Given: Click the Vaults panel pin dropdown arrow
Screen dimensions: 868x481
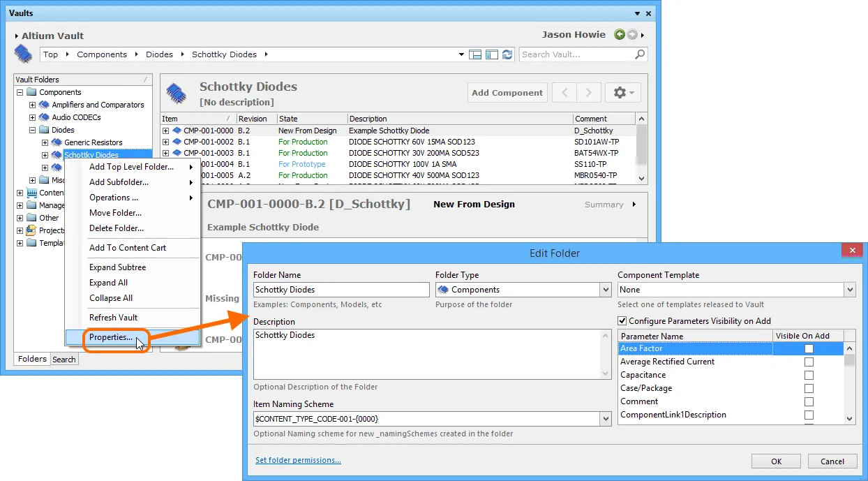Looking at the screenshot, I should [x=637, y=13].
